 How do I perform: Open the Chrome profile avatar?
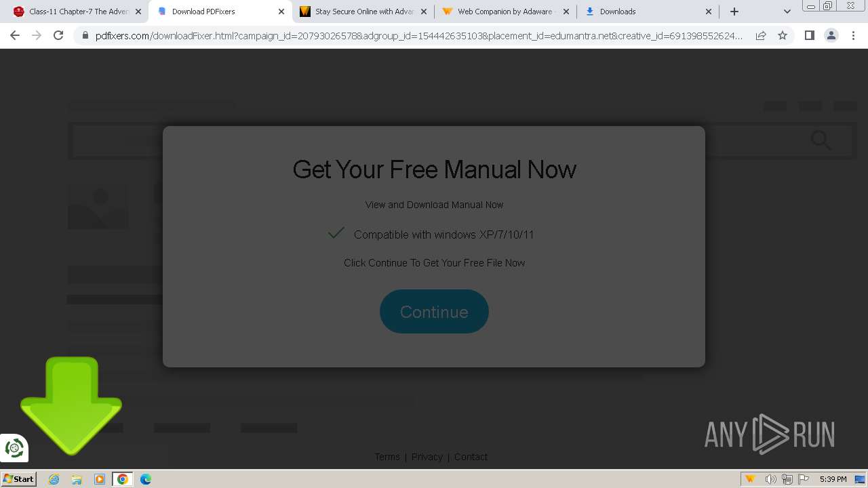[x=831, y=35]
